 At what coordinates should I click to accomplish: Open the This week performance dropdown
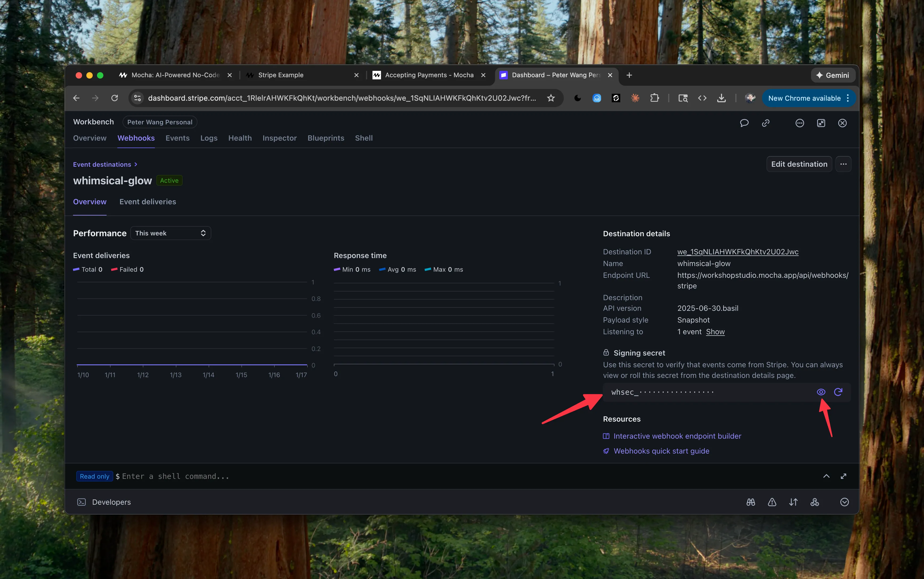(x=171, y=233)
